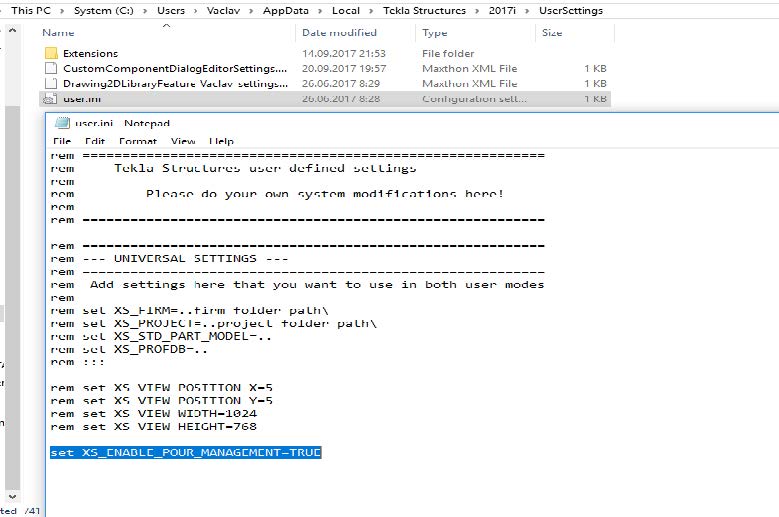Navigate to Local in breadcrumb
779x517 pixels.
[x=346, y=10]
